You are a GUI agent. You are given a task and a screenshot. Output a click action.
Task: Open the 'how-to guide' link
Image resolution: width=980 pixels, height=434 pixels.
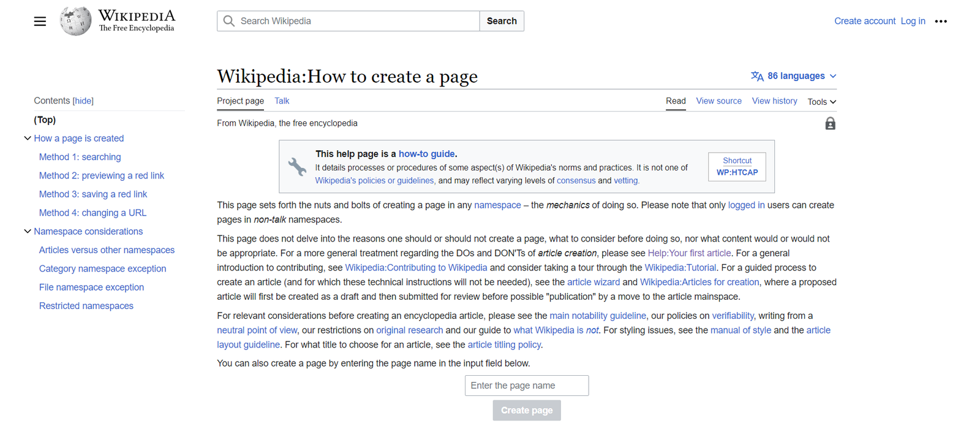coord(427,154)
